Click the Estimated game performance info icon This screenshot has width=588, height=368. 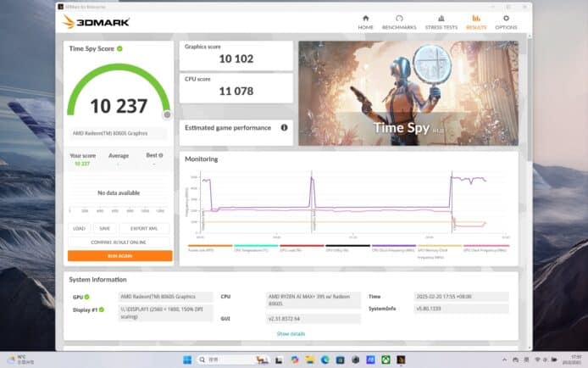(x=284, y=128)
